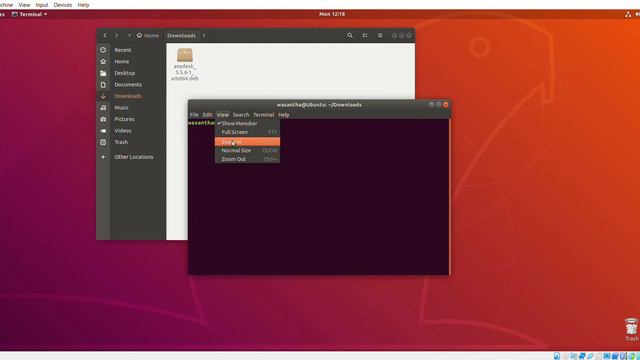Expand the arrow beside the Downloads path
The image size is (640, 360).
pos(204,36)
